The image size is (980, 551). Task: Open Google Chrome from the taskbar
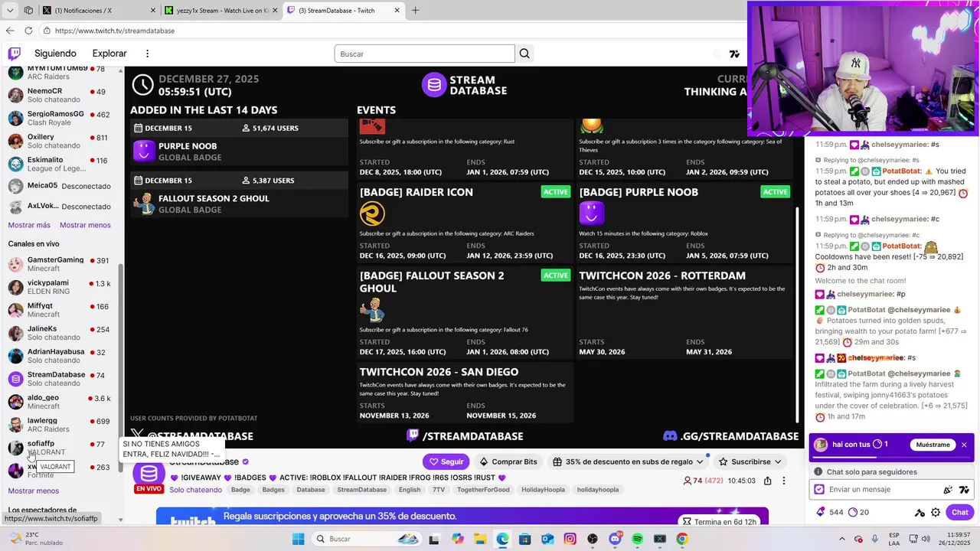(x=682, y=539)
